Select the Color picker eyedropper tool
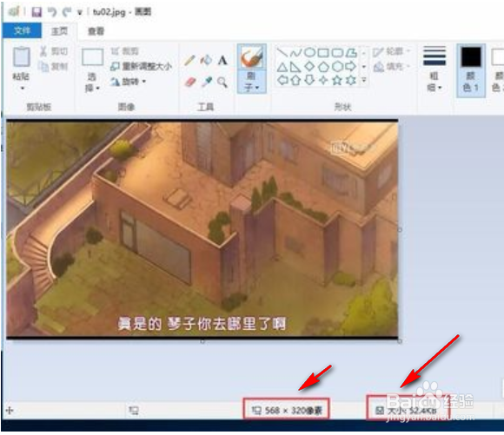Image resolution: width=504 pixels, height=435 pixels. pos(206,82)
